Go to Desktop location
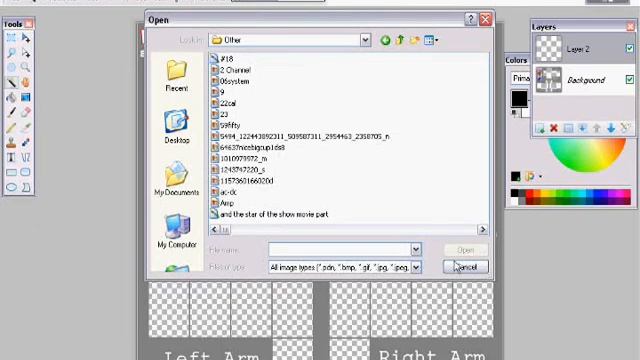 [177, 126]
